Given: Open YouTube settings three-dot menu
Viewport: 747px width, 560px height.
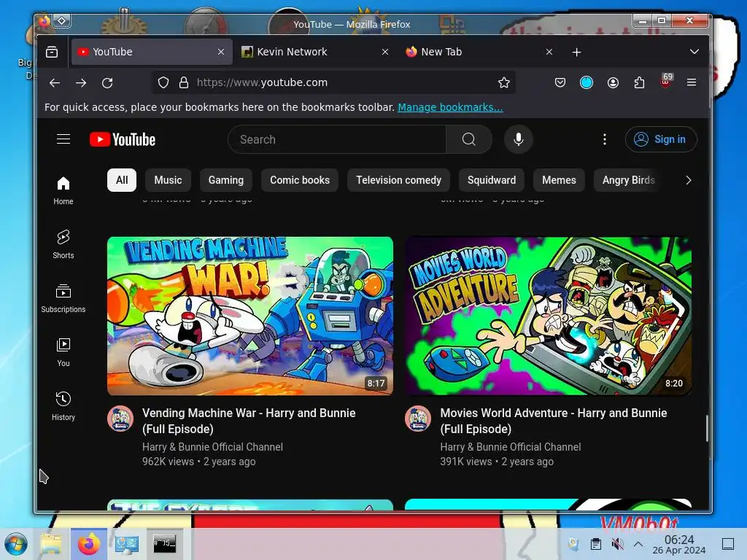Looking at the screenshot, I should tap(605, 139).
